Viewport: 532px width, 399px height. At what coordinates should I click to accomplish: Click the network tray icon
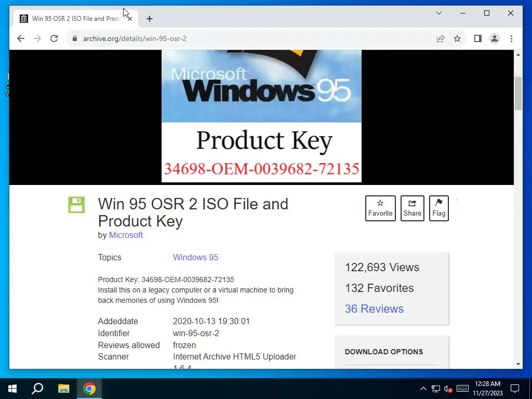pyautogui.click(x=436, y=389)
